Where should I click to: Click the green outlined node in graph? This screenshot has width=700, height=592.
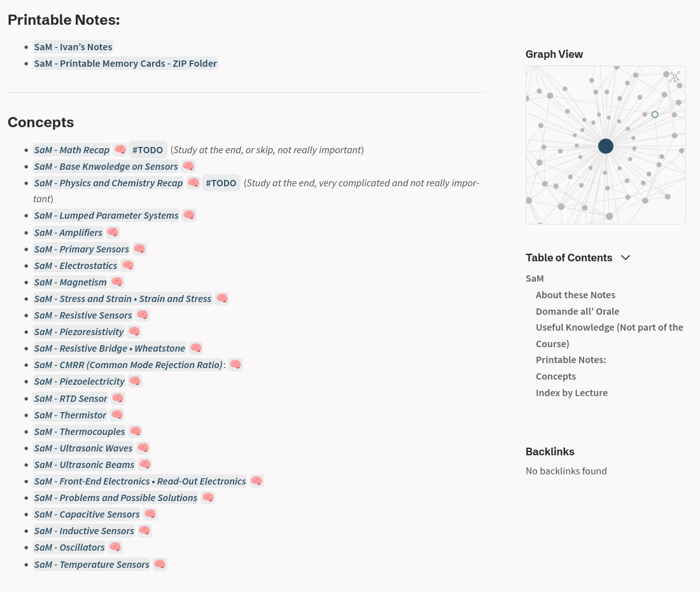coord(655,114)
